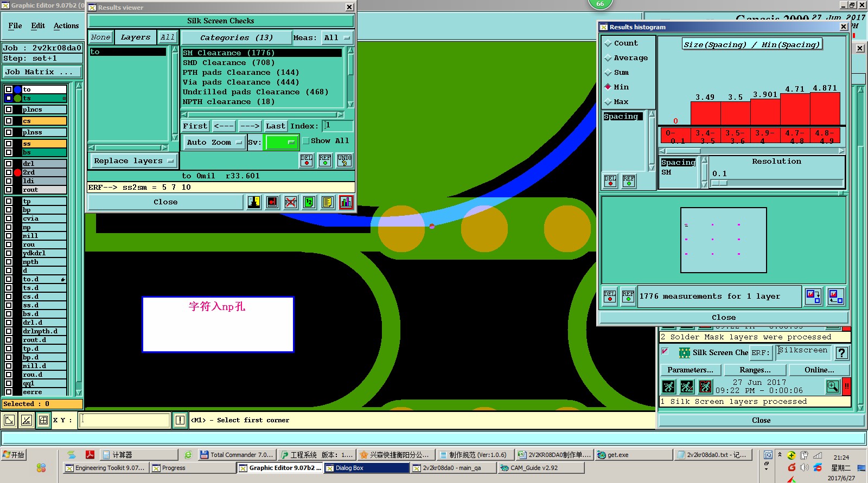Toggle display checkbox for layer 'drl'

click(x=9, y=164)
